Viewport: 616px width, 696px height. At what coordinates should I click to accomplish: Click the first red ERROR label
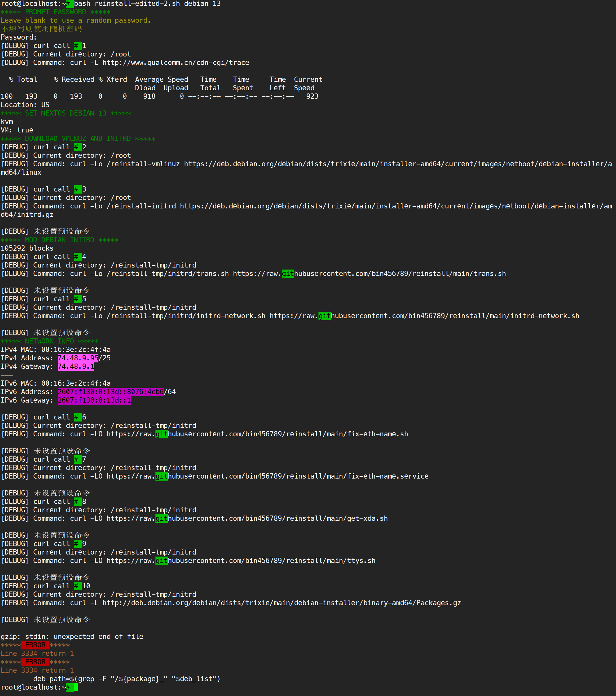pos(35,645)
